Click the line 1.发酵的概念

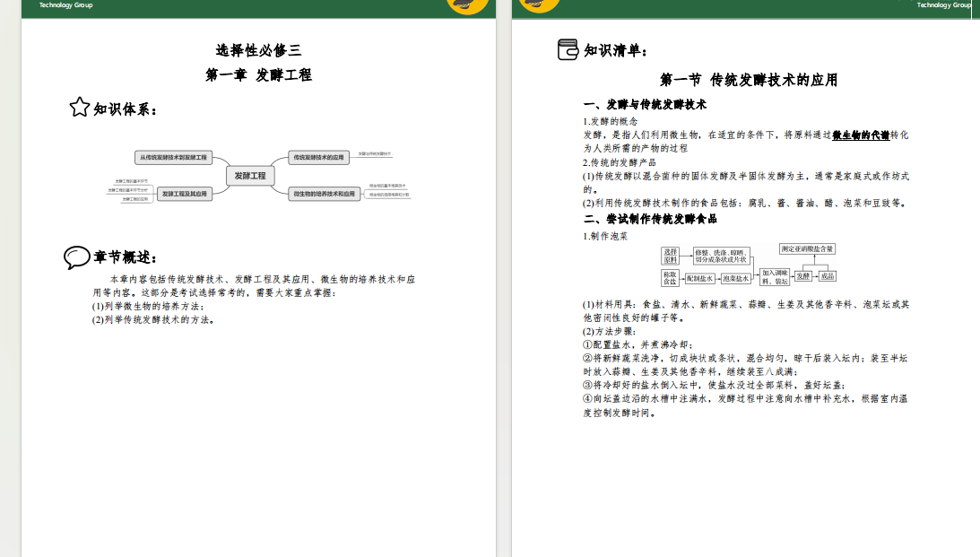[x=611, y=121]
